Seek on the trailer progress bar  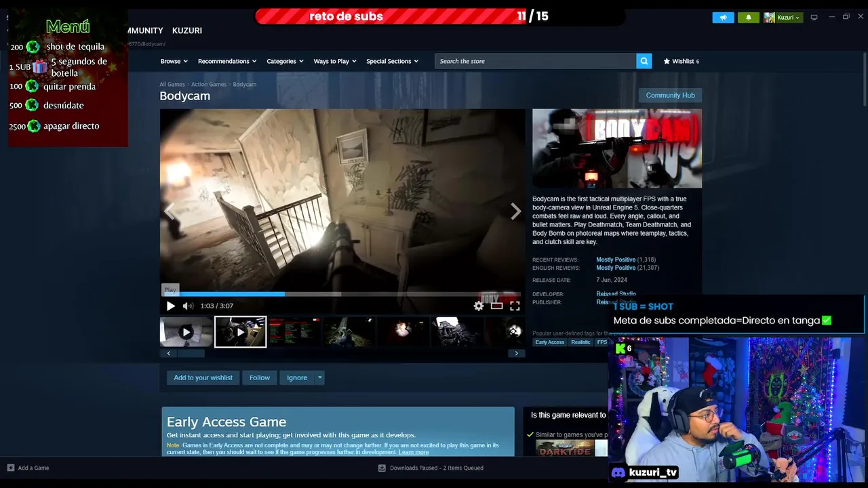[x=342, y=294]
